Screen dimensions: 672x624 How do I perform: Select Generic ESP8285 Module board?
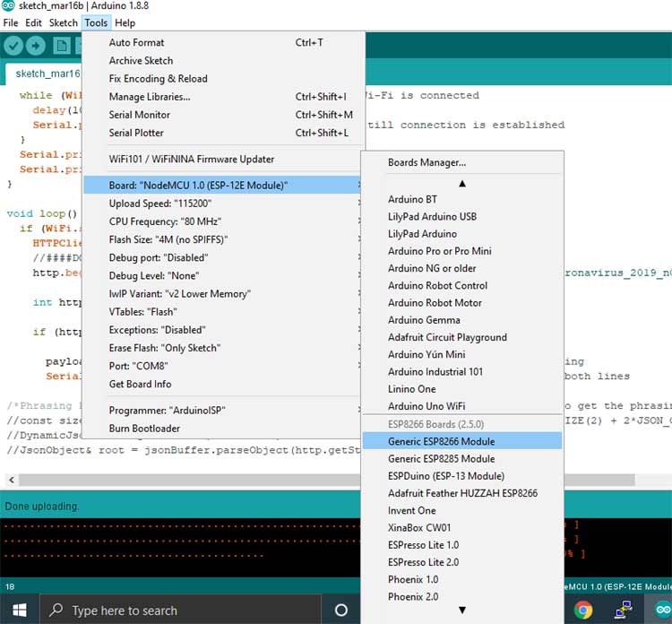[462, 459]
